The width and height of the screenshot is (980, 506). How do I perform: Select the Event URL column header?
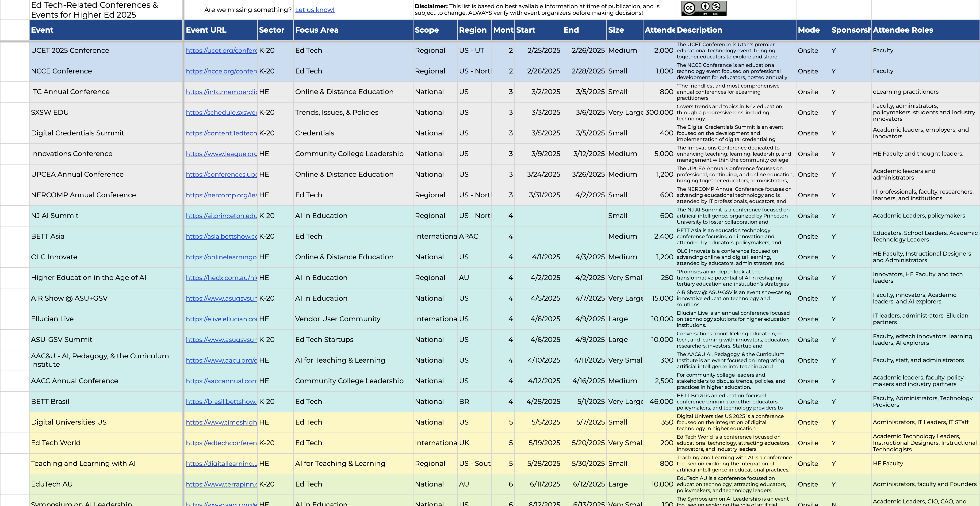221,30
